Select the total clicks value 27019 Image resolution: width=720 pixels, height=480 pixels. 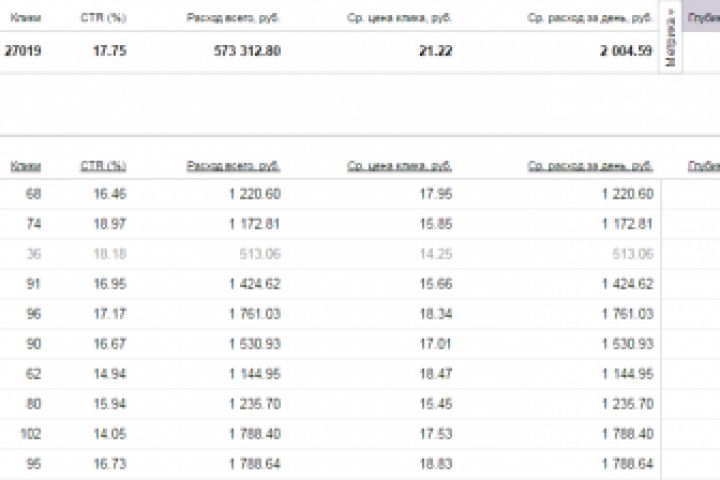(23, 51)
